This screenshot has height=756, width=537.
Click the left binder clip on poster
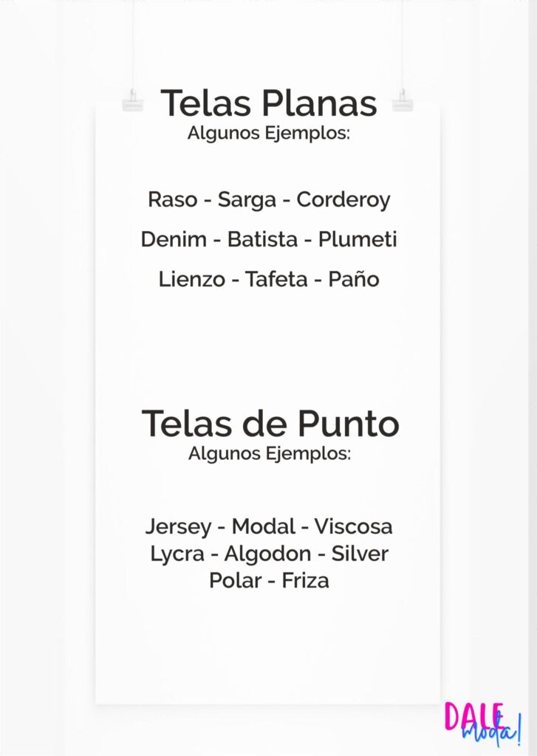(x=133, y=100)
